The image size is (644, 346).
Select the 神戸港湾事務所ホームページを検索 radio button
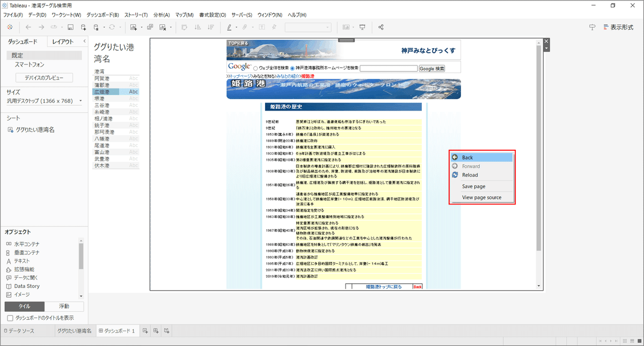(x=292, y=68)
